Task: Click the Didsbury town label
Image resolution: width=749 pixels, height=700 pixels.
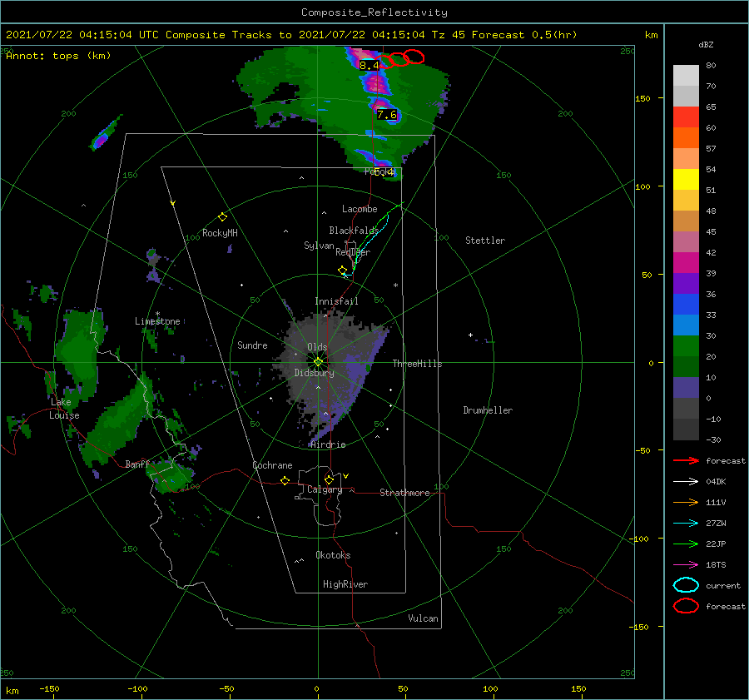Action: pyautogui.click(x=314, y=373)
